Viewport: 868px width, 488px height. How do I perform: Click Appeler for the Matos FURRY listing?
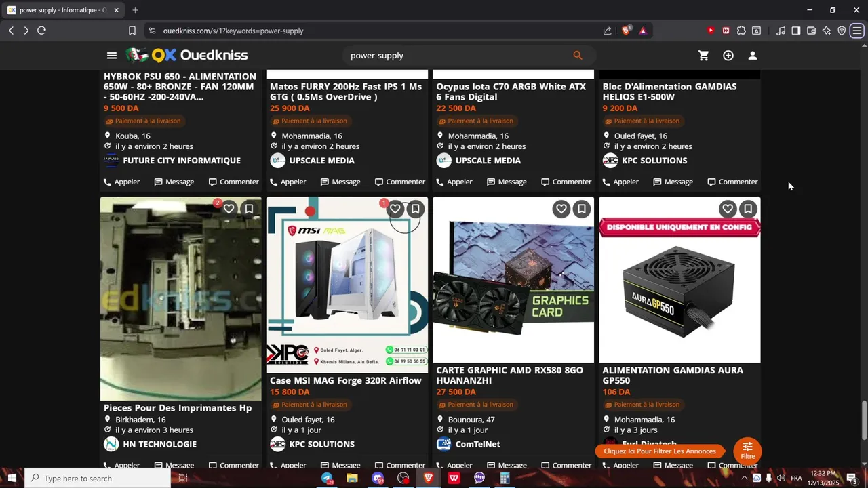click(x=288, y=182)
